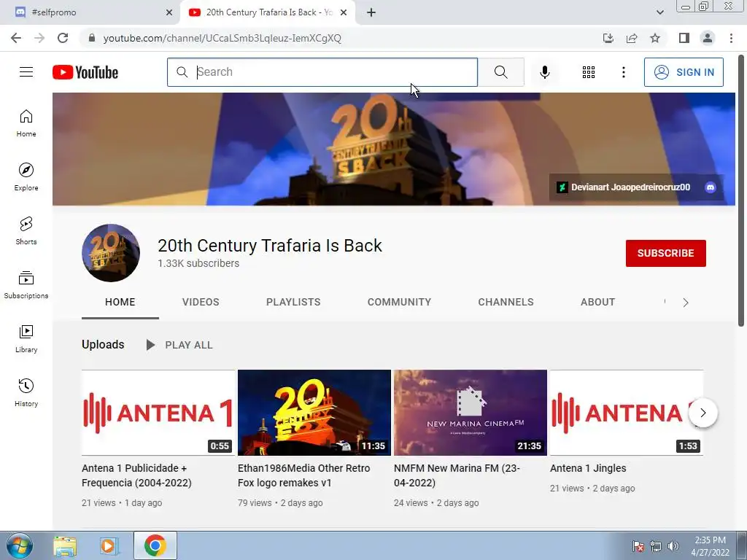Open the 0:55 Antena 1 thumbnail

pyautogui.click(x=158, y=413)
